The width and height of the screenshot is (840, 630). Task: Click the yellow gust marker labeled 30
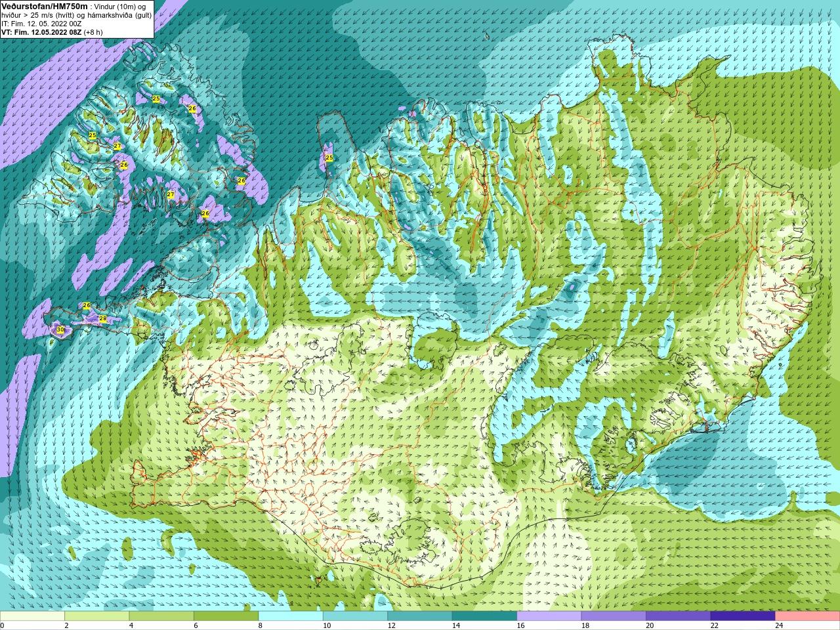pos(60,329)
